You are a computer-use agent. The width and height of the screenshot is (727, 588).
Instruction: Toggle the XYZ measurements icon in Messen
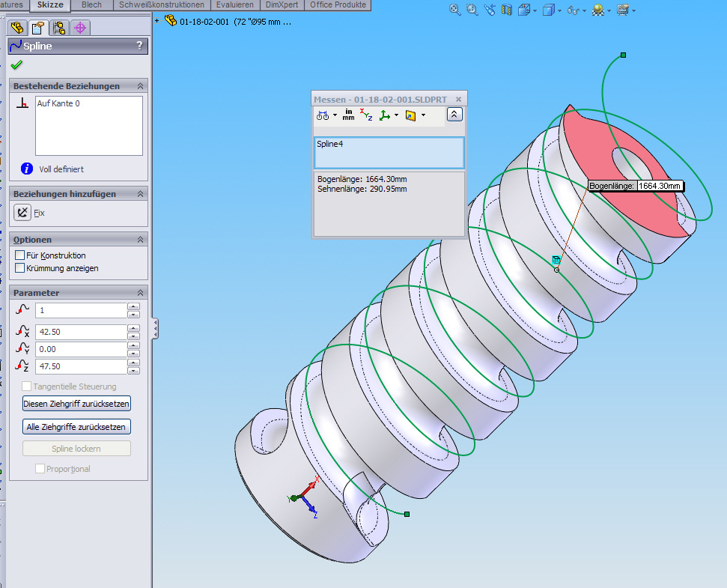pyautogui.click(x=366, y=115)
